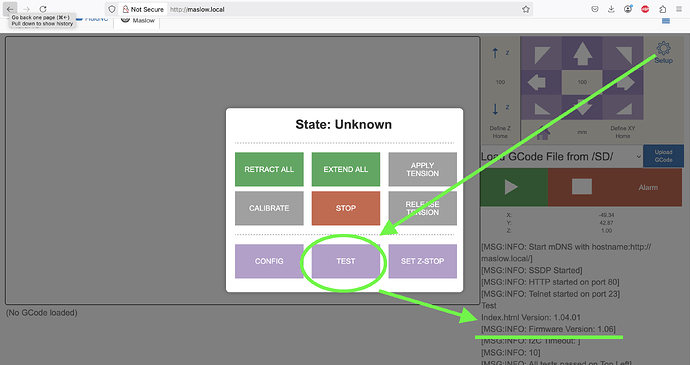This screenshot has height=365, width=690.
Task: Open the Pocket save icon in toolbar
Action: pyautogui.click(x=595, y=9)
